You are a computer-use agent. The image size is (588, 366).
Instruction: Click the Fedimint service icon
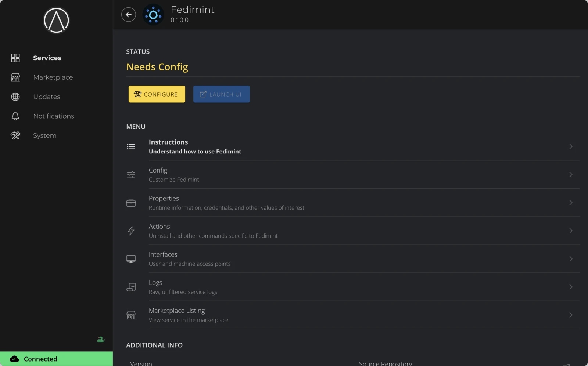point(153,15)
